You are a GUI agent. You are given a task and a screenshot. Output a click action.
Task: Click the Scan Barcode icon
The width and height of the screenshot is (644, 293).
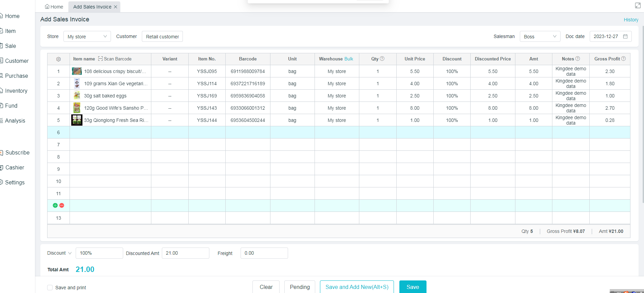(100, 59)
